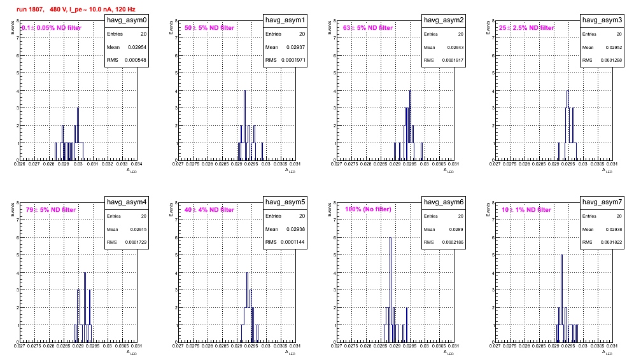Click the Entries 20 row in havg_asym0 stats
Image resolution: width=634 pixels, height=364 pixels.
[x=127, y=34]
